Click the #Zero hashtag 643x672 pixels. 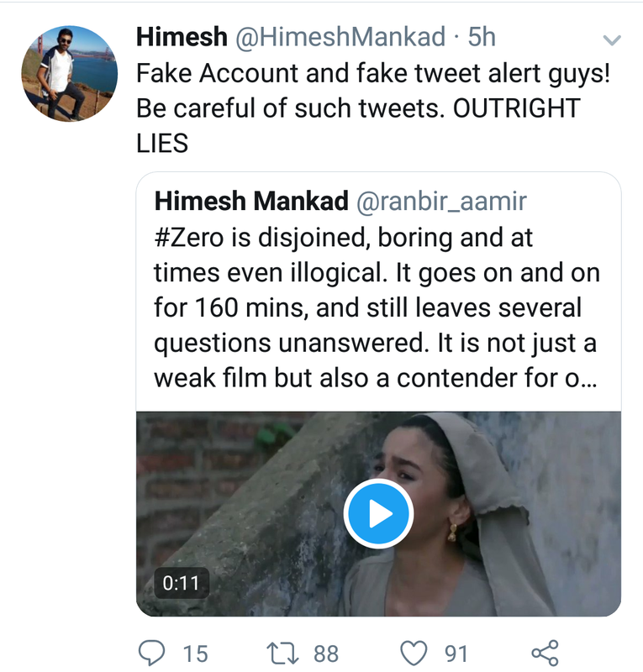click(189, 238)
